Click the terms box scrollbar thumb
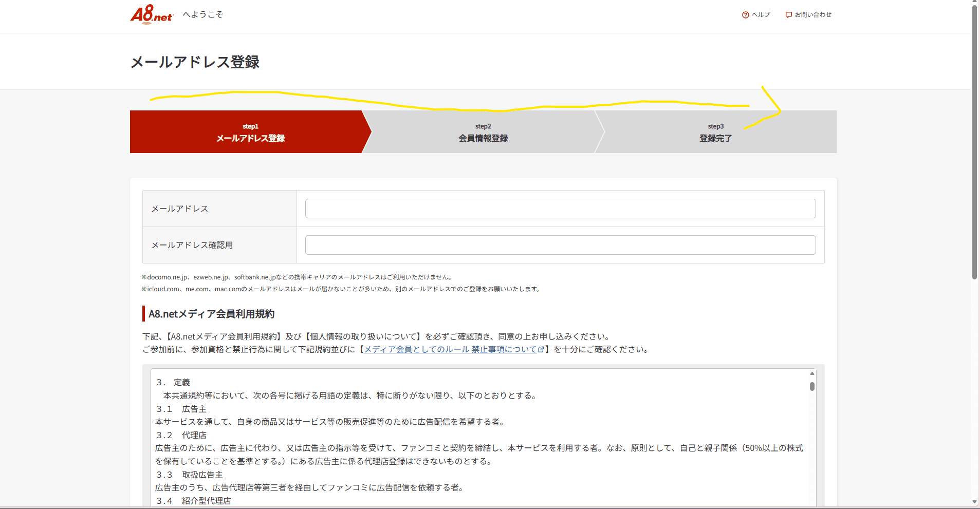980x509 pixels. [x=812, y=386]
